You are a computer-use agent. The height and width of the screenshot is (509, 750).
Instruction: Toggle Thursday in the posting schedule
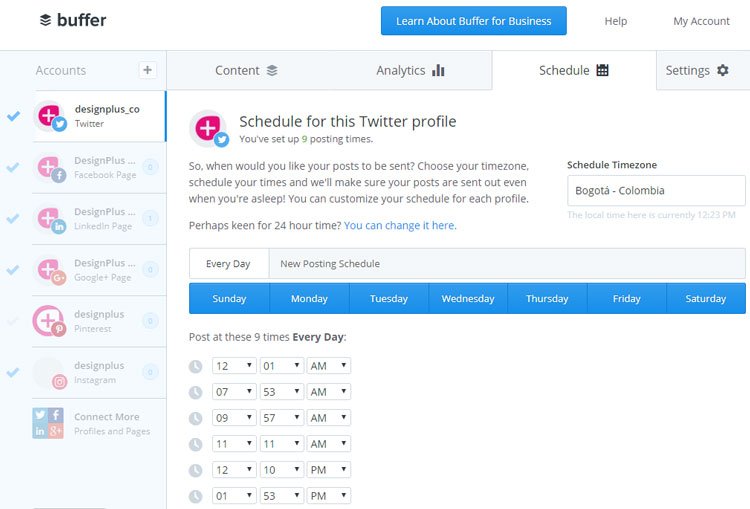pyautogui.click(x=547, y=299)
